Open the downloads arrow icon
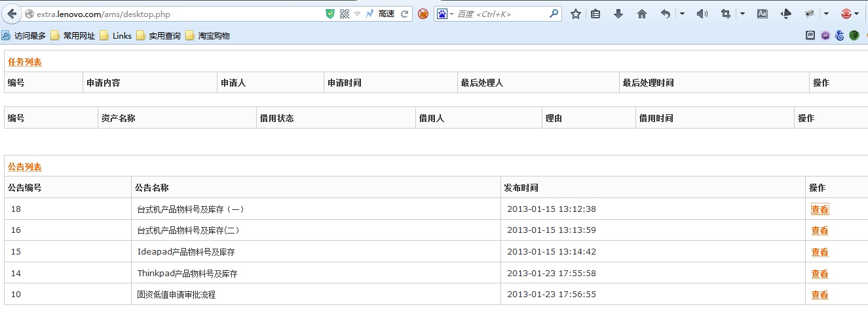The image size is (868, 330). tap(618, 14)
